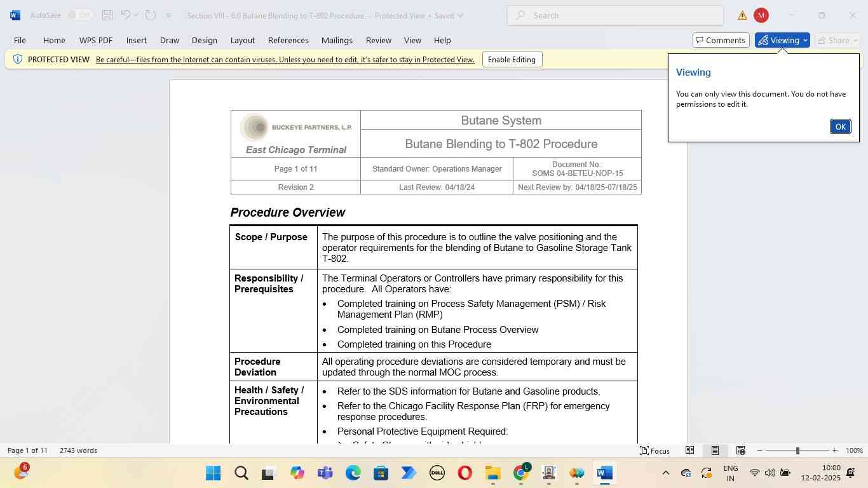Click the Document No. SOMS 04-BETEU-NOP-15 cell
This screenshot has width=868, height=488.
577,169
